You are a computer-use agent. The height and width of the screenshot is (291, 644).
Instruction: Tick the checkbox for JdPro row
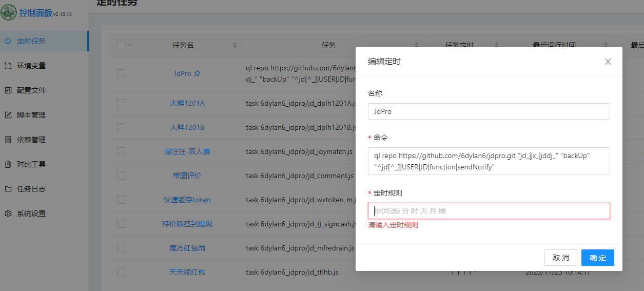pos(121,73)
